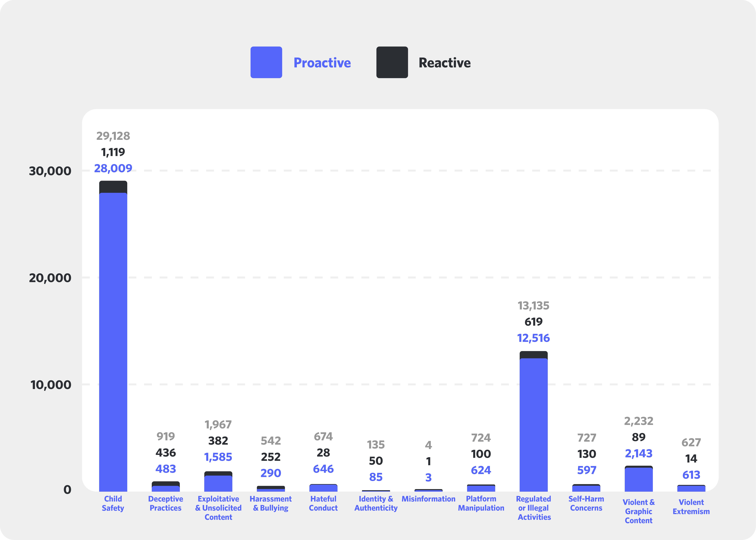The width and height of the screenshot is (756, 540).
Task: Select the Platform Manipulation bar
Action: point(481,486)
